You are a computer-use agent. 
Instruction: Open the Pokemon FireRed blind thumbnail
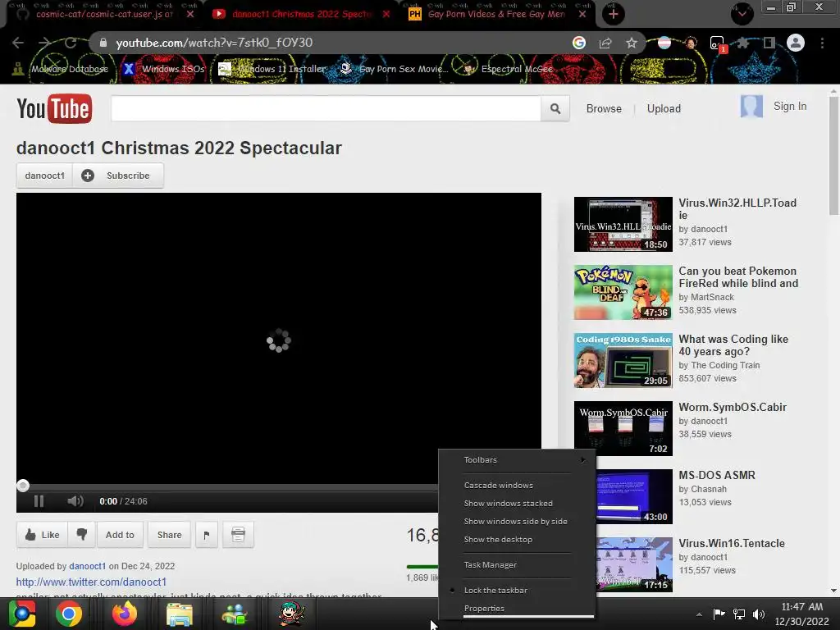coord(623,292)
